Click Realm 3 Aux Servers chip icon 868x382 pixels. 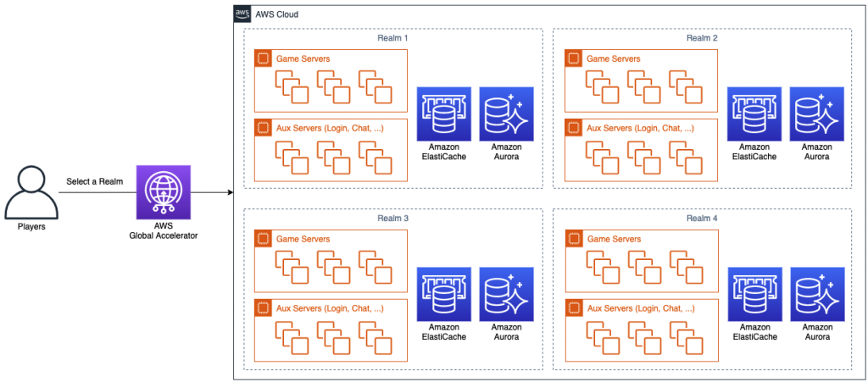pos(263,308)
